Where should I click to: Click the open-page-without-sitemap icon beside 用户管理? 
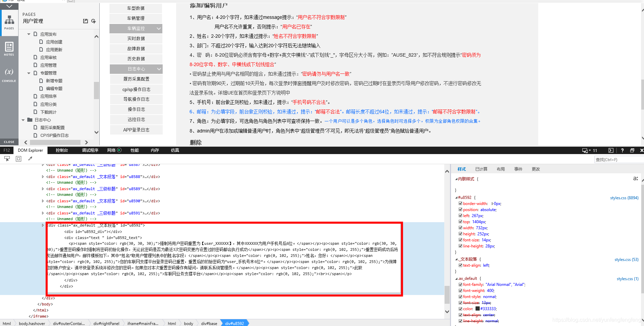coord(86,21)
